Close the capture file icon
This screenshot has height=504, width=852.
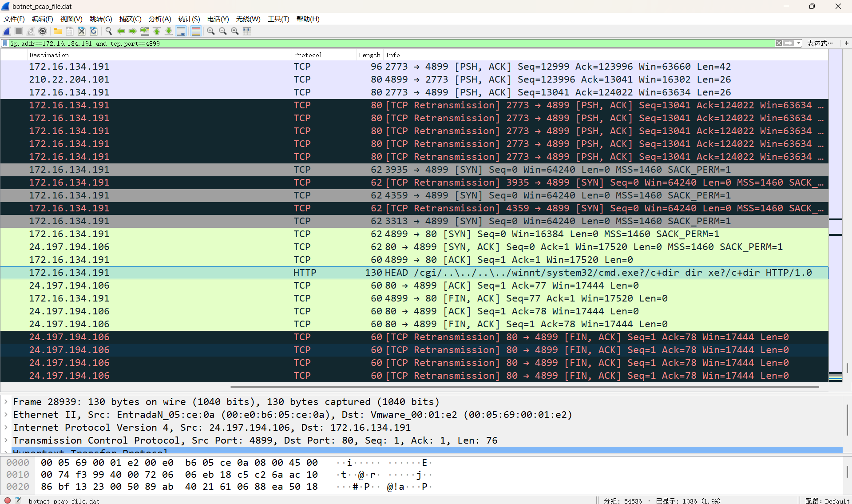click(x=82, y=31)
